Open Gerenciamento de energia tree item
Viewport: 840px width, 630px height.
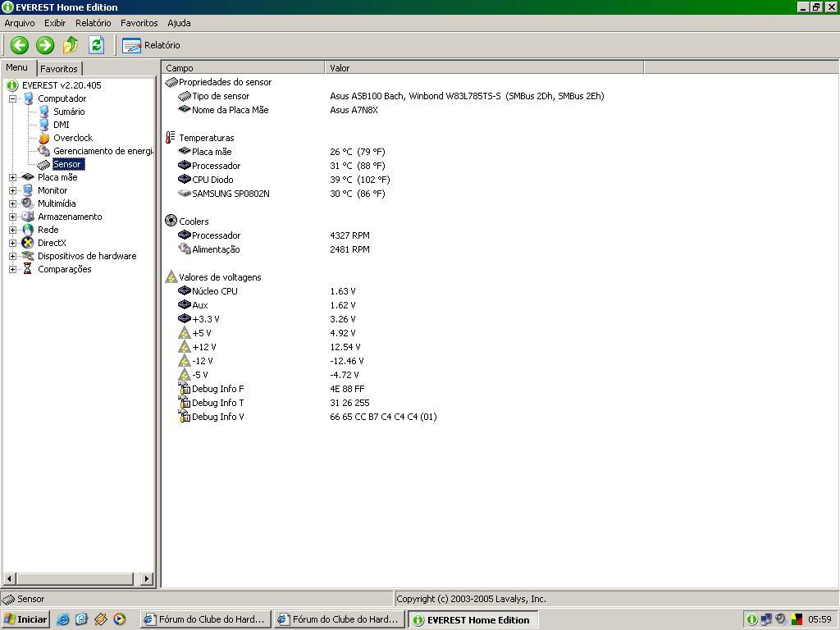pyautogui.click(x=103, y=151)
